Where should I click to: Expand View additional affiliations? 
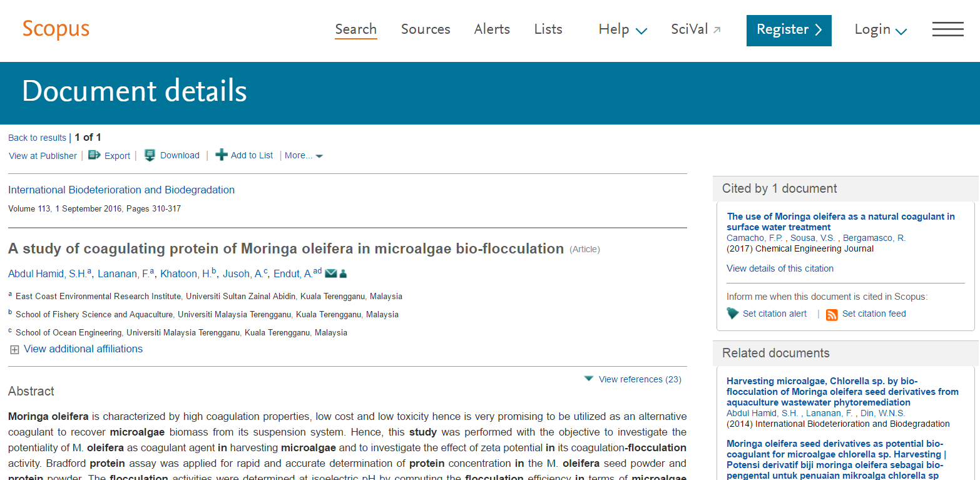pos(76,349)
